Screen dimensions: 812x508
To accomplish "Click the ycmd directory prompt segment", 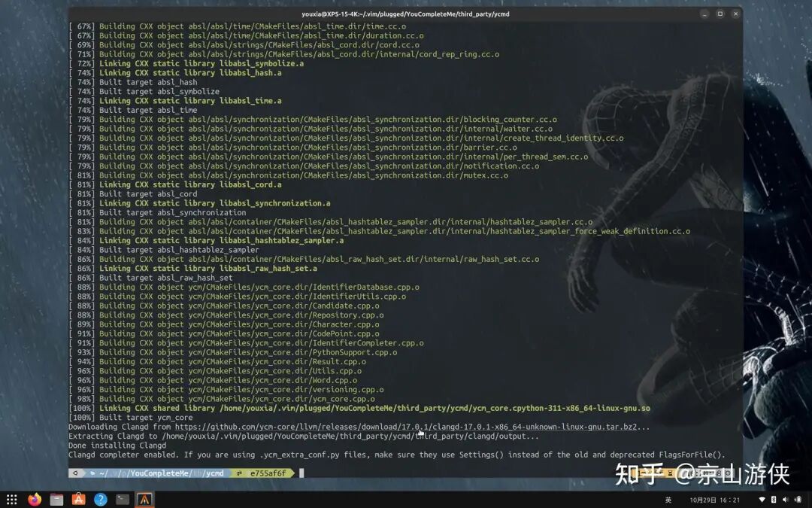I will point(214,473).
